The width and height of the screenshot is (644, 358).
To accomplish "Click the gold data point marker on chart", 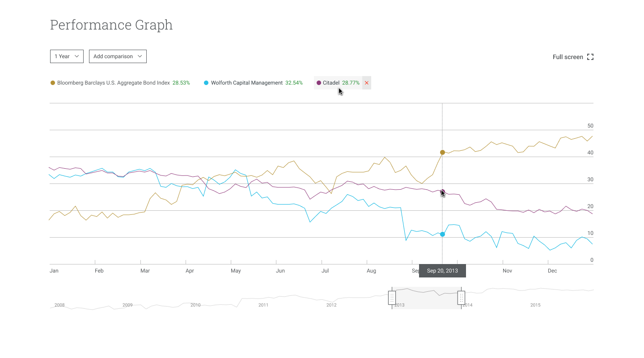I will point(442,153).
